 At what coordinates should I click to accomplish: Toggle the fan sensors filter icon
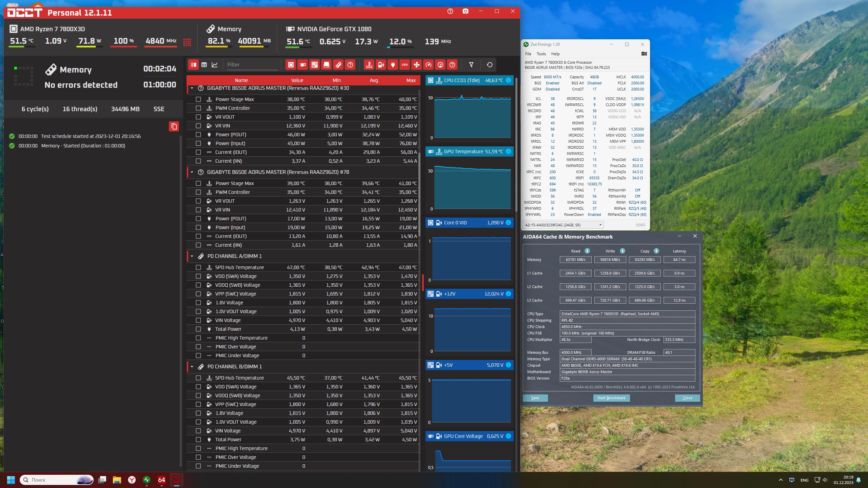(416, 65)
